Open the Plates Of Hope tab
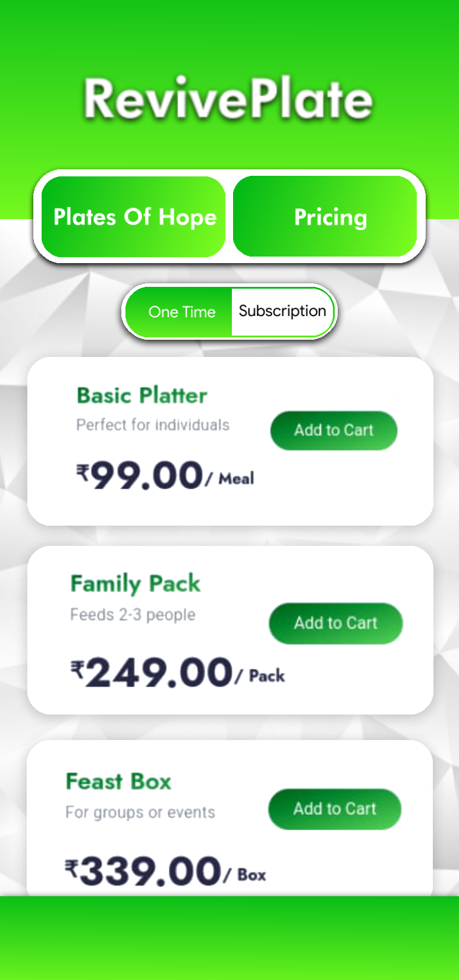 134,217
